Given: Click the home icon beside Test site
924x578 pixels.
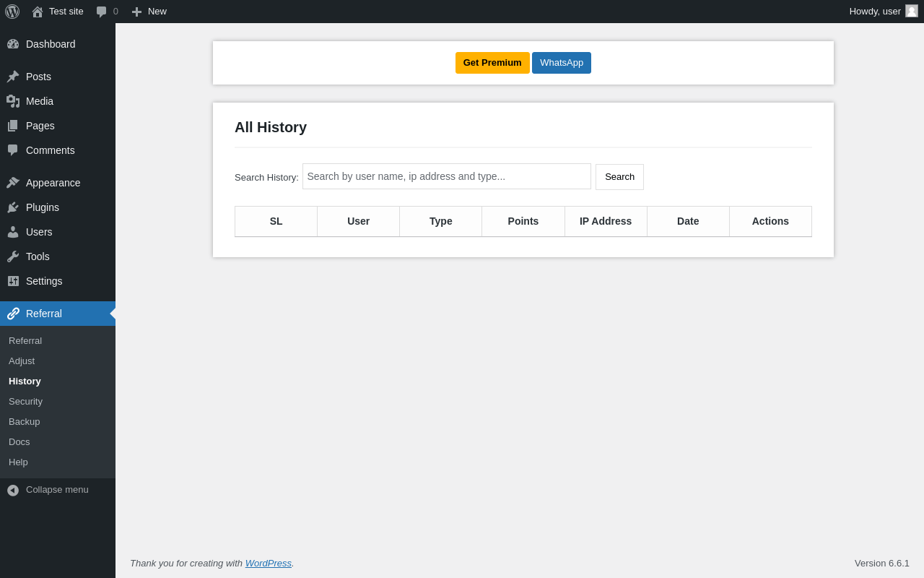Looking at the screenshot, I should pyautogui.click(x=38, y=12).
